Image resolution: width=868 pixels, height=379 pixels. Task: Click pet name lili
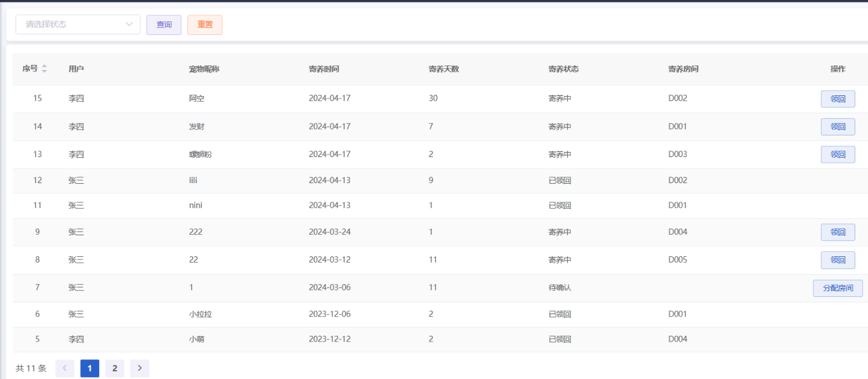coord(193,181)
